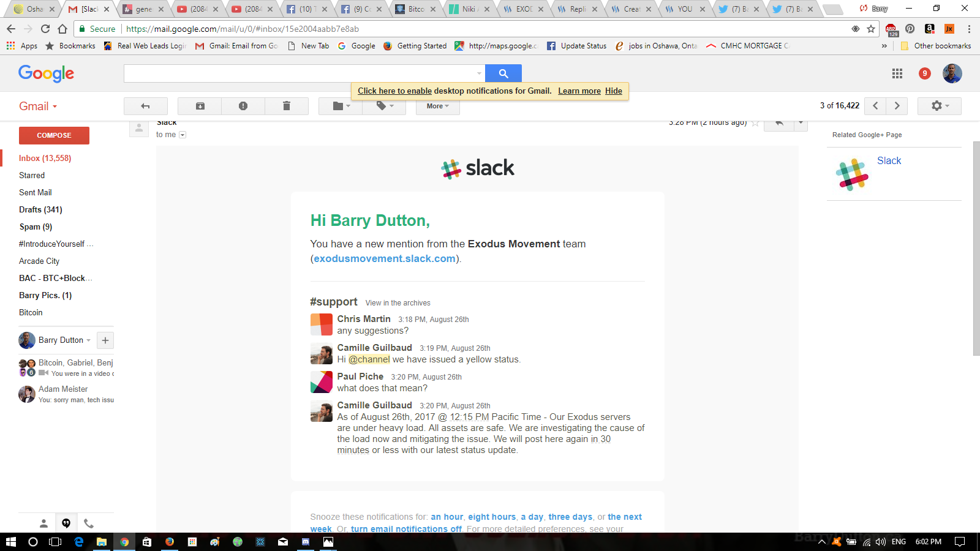This screenshot has width=980, height=551.
Task: Open the Adam Meister Hangouts chat
Action: coord(66,394)
